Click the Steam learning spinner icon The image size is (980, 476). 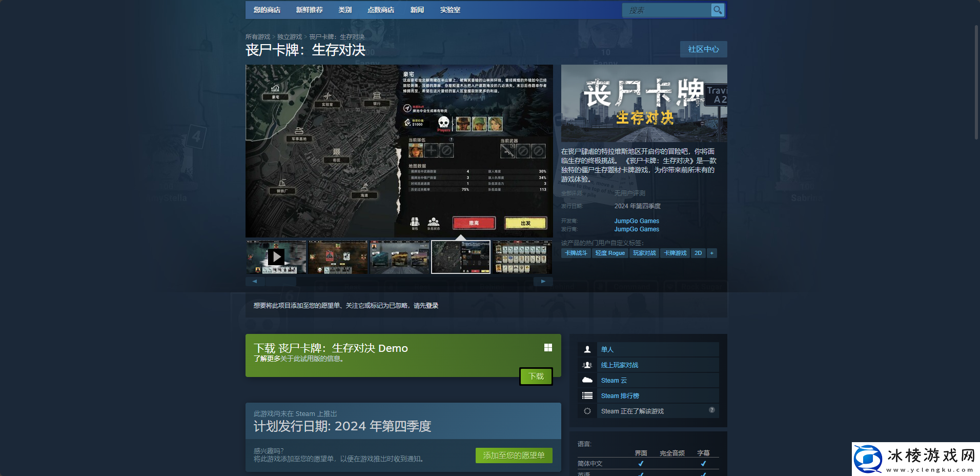point(587,411)
